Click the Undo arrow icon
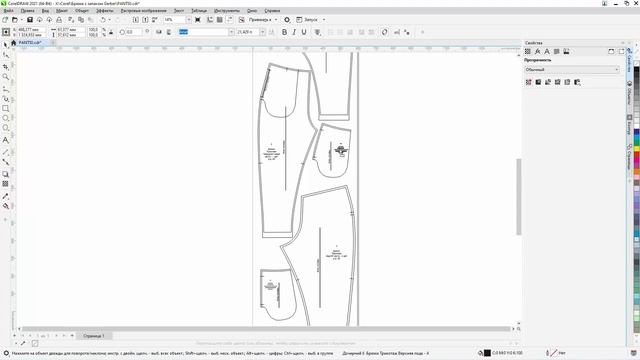 (x=103, y=20)
